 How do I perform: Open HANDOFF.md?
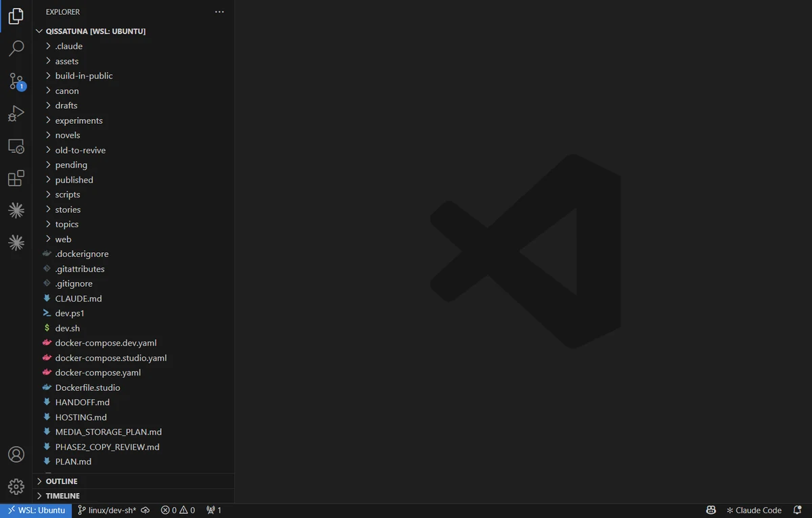[x=133, y=402]
